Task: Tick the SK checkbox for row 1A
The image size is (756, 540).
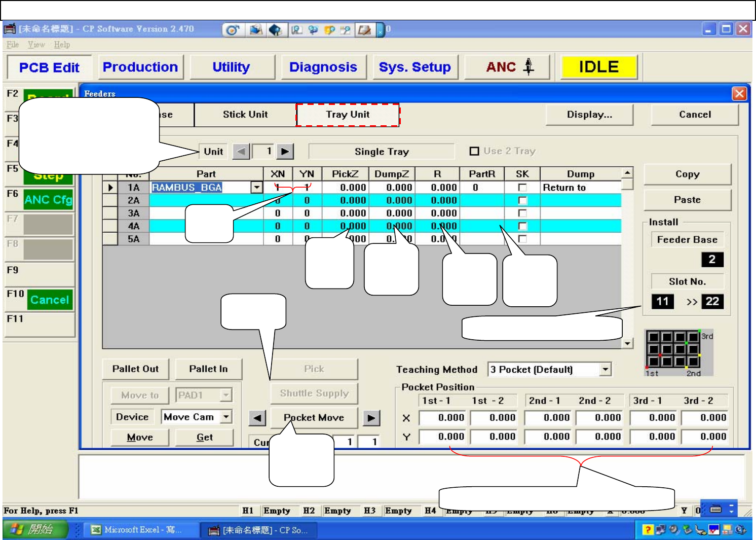Action: point(522,188)
